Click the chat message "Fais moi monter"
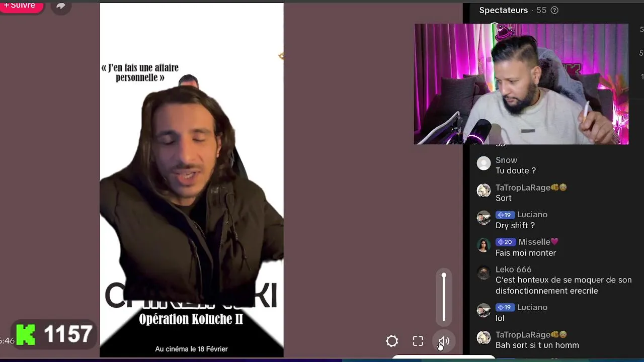This screenshot has width=644, height=362. (x=526, y=253)
